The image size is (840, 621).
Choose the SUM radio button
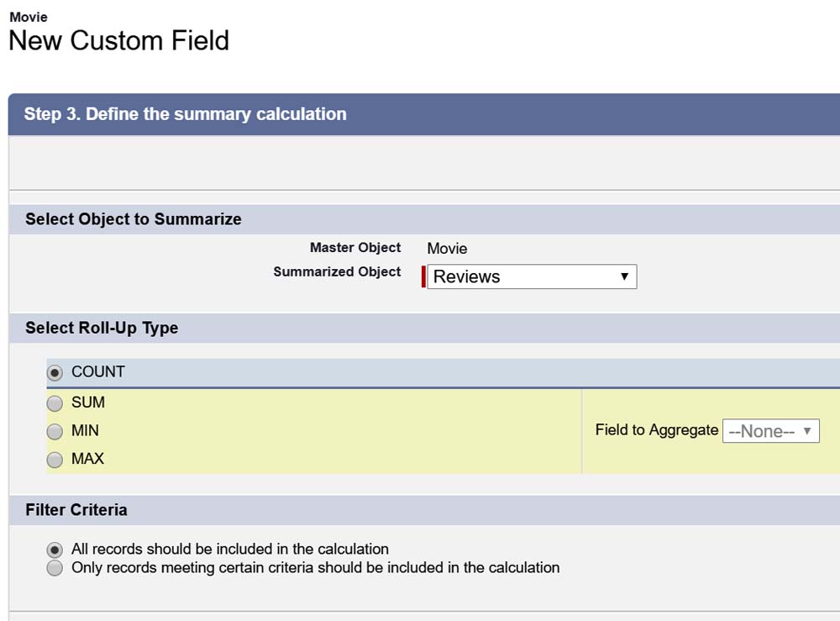coord(55,403)
